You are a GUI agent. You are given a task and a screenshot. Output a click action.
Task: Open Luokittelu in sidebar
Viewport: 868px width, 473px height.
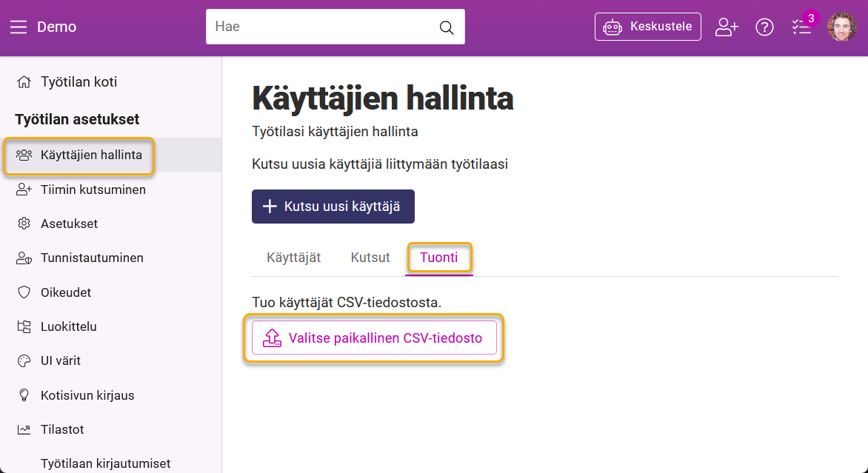[x=68, y=326]
